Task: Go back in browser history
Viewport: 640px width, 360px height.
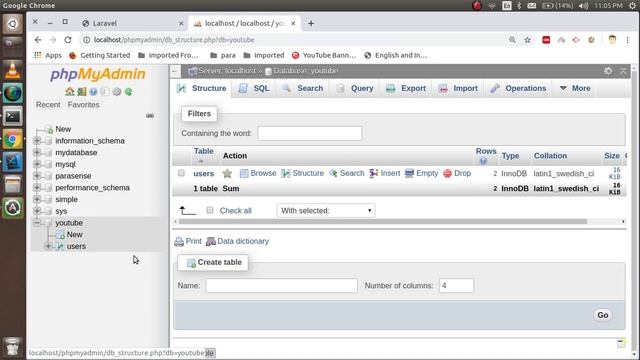Action: [38, 40]
